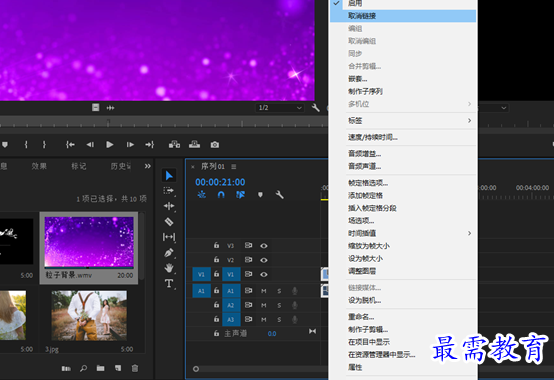Toggle sync lock on A1 track
Image resolution: width=554 pixels, height=380 pixels.
pyautogui.click(x=248, y=290)
